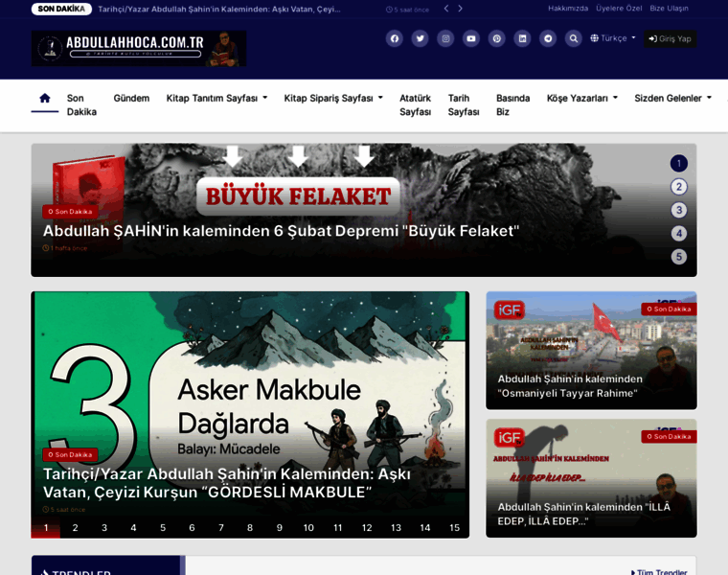Click the Twitter icon in header

tap(420, 38)
